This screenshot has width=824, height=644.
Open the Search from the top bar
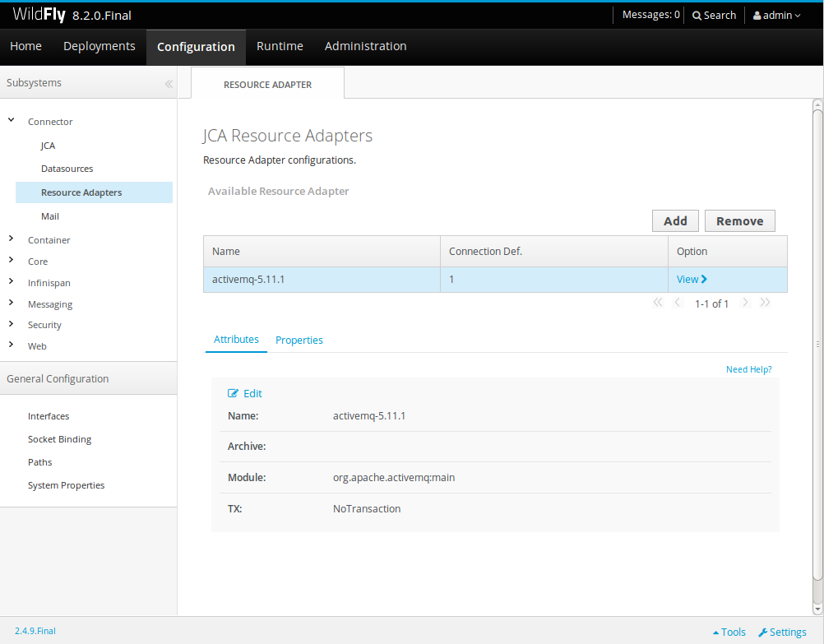(714, 15)
